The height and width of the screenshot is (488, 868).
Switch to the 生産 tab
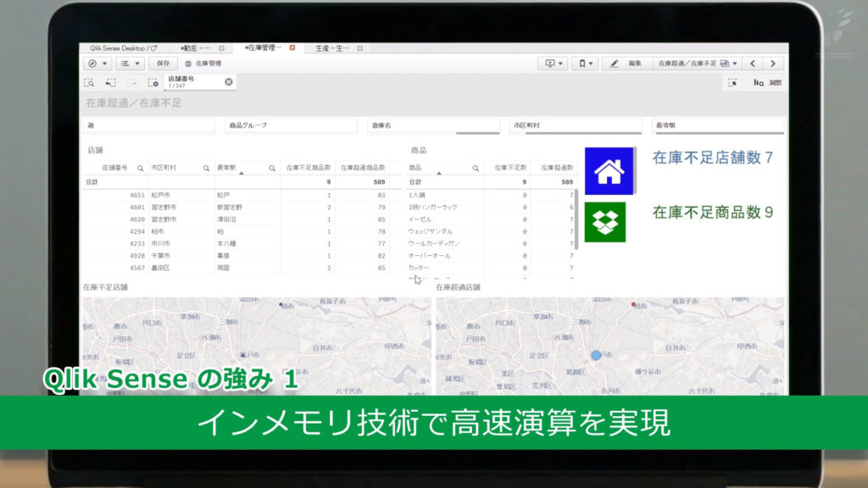pyautogui.click(x=332, y=48)
